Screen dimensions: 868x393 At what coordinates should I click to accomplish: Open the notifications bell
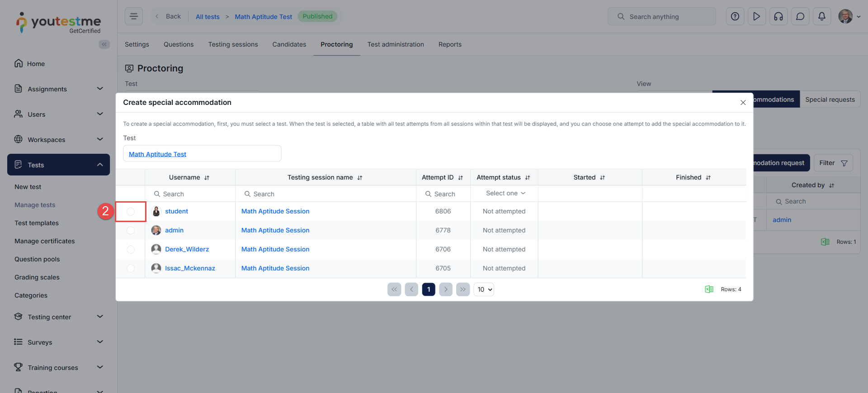coord(822,17)
